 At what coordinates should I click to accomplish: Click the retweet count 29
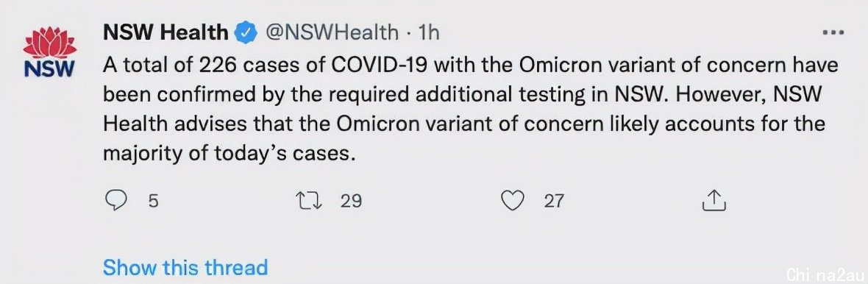click(350, 200)
